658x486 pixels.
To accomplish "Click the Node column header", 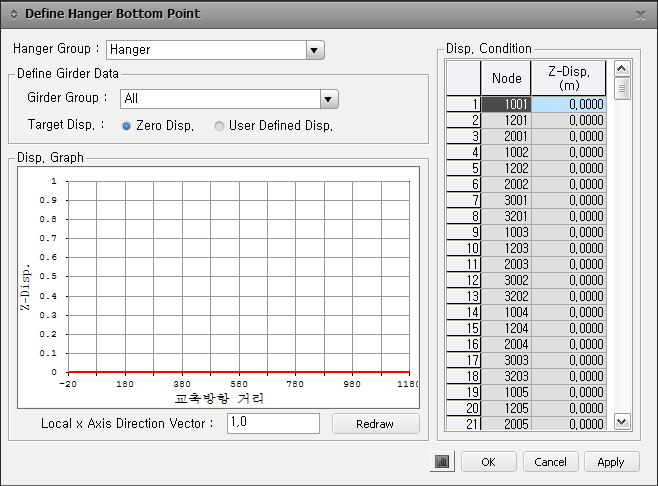I will [506, 78].
